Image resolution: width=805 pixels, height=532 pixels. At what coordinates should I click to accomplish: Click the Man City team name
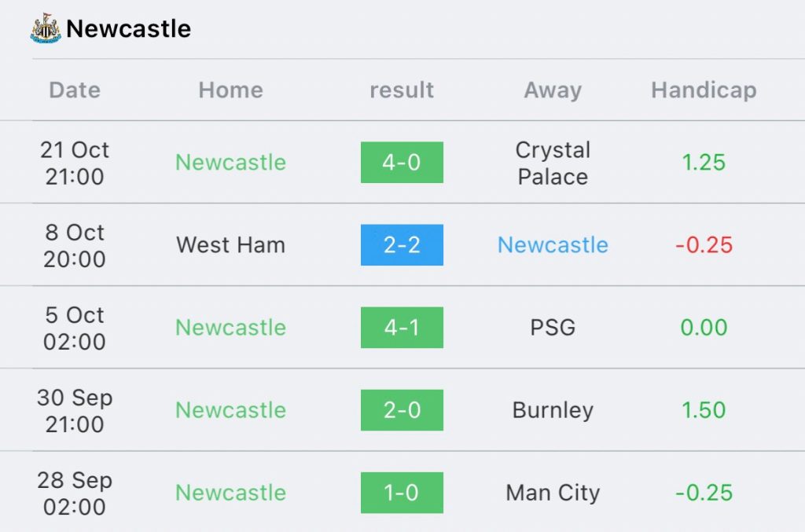(553, 493)
